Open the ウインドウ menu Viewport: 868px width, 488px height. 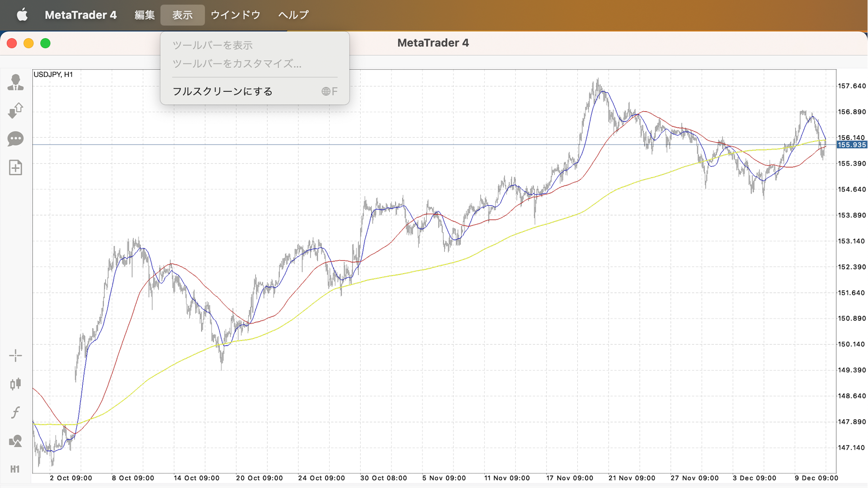coord(236,15)
